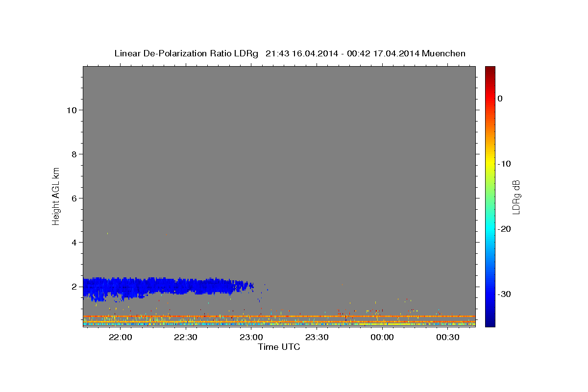
Task: Click the Height AGL km axis title
Action: point(56,196)
